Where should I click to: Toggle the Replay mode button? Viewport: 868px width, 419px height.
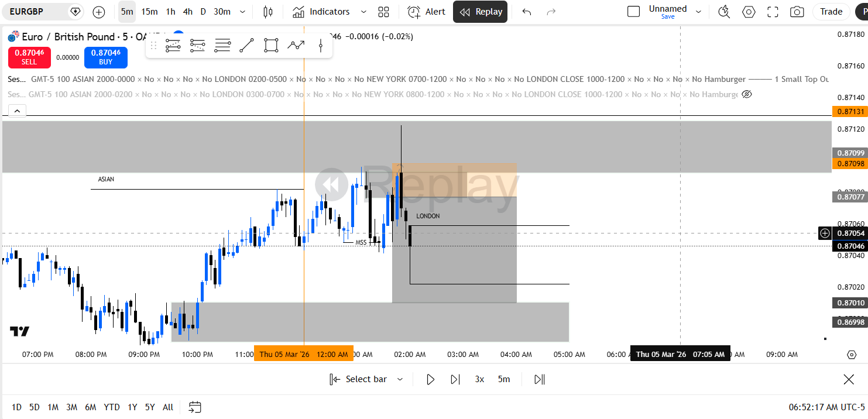click(x=481, y=12)
